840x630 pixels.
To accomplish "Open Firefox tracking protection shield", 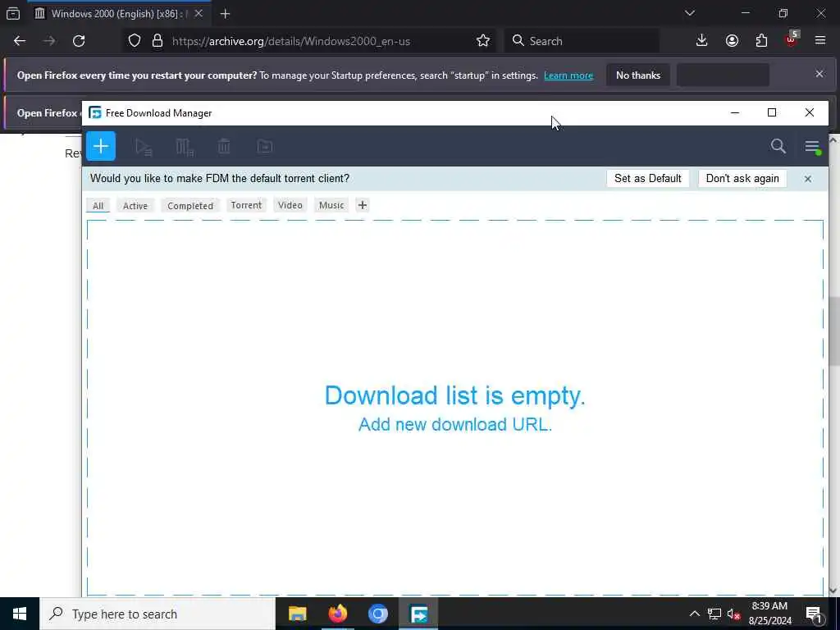I will [135, 41].
